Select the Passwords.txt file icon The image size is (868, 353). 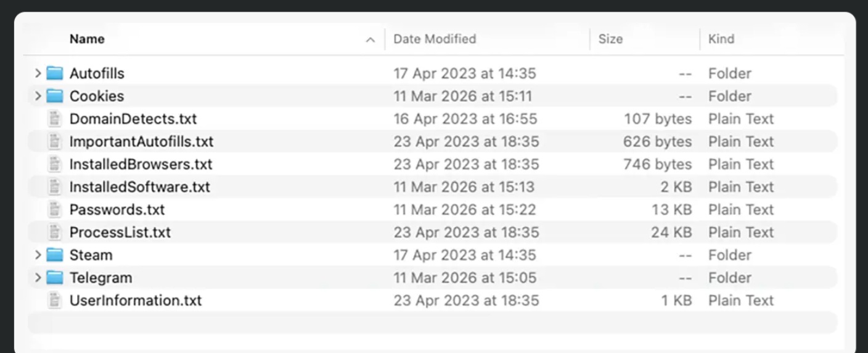[x=55, y=210]
